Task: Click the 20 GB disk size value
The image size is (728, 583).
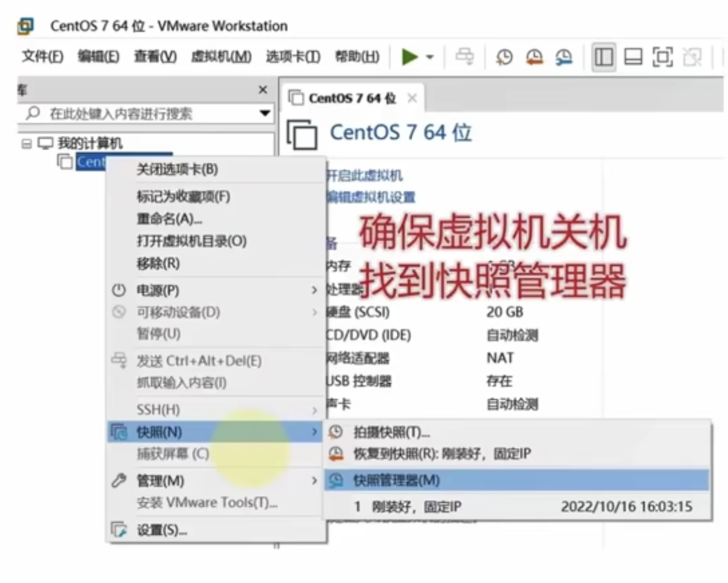Action: pyautogui.click(x=505, y=312)
